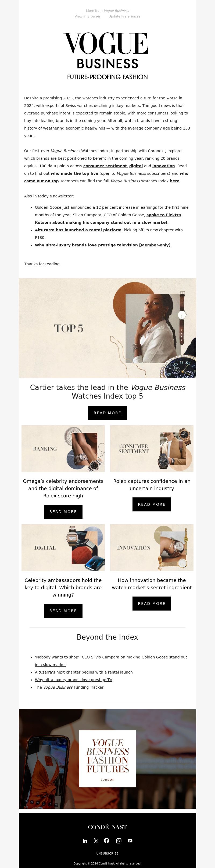Open the Fashion Futures London banner
The width and height of the screenshot is (215, 868).
pyautogui.click(x=107, y=758)
